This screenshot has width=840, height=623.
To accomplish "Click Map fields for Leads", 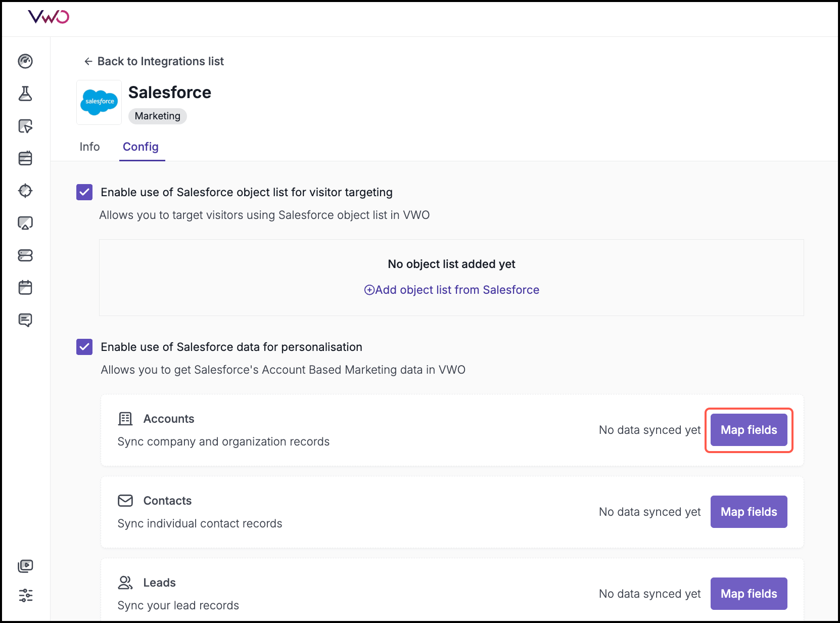I will tap(749, 594).
